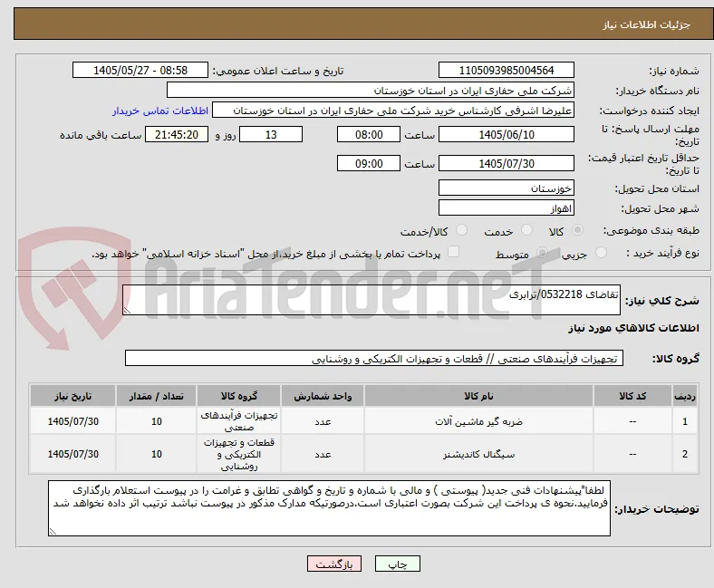The width and height of the screenshot is (714, 588).
Task: Select the کالا radio button
Action: click(577, 230)
